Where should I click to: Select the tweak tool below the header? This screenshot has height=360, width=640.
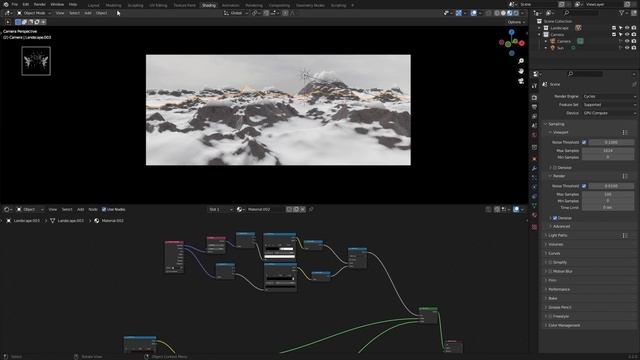click(x=8, y=22)
